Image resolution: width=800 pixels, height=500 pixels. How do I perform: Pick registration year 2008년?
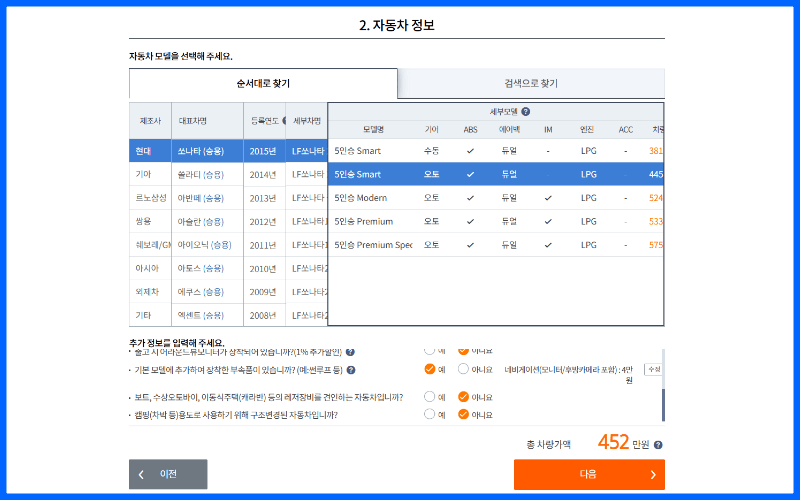(264, 315)
